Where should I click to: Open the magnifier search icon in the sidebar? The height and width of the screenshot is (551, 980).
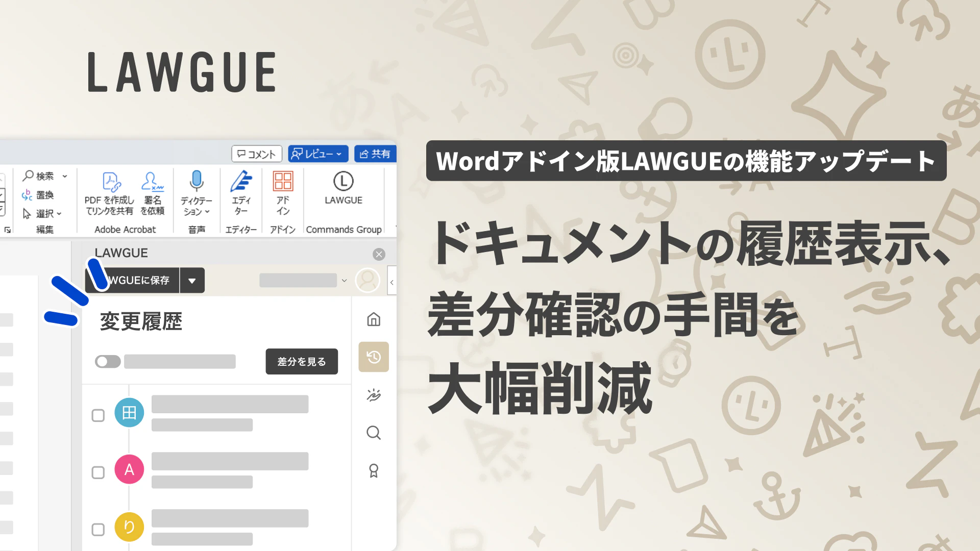[374, 433]
